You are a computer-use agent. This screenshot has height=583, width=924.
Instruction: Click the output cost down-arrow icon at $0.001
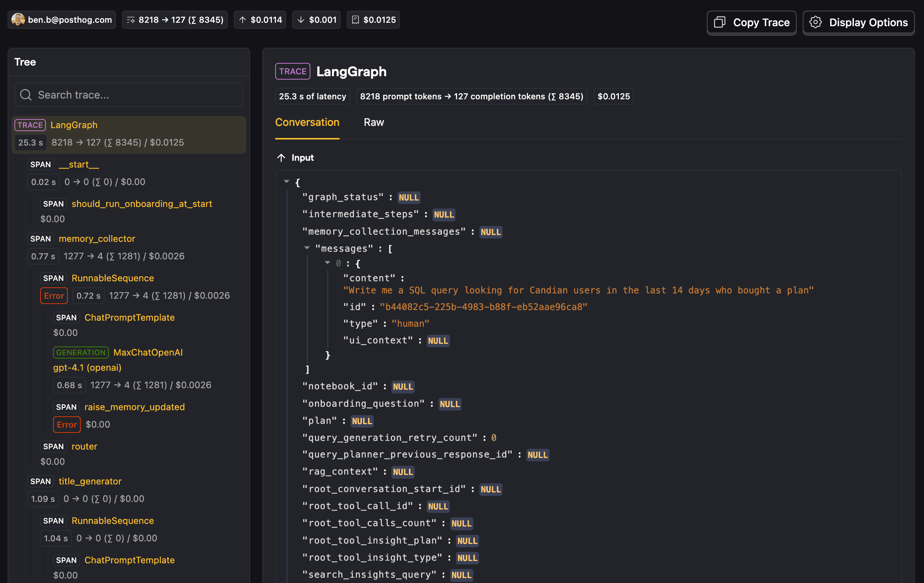click(301, 20)
